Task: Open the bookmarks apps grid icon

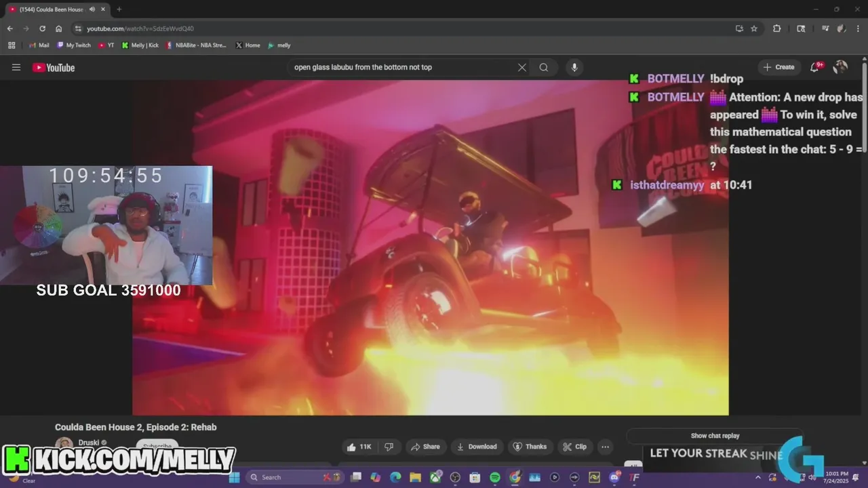Action: pos(12,45)
